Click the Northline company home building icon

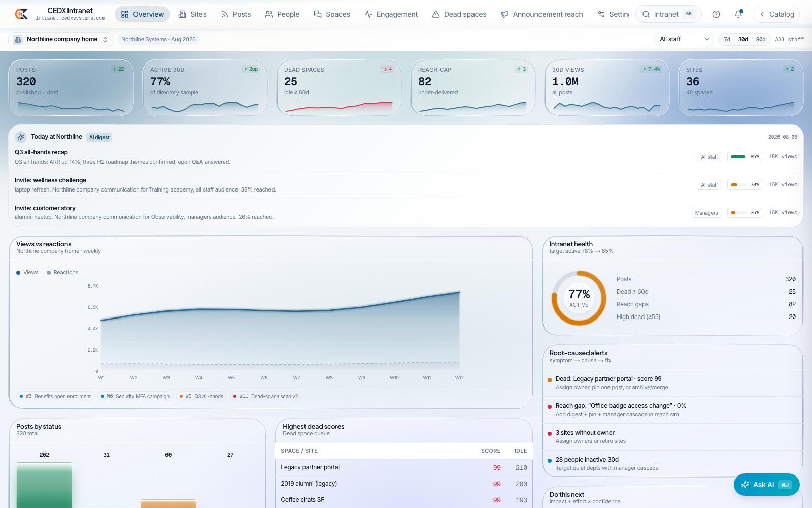18,39
